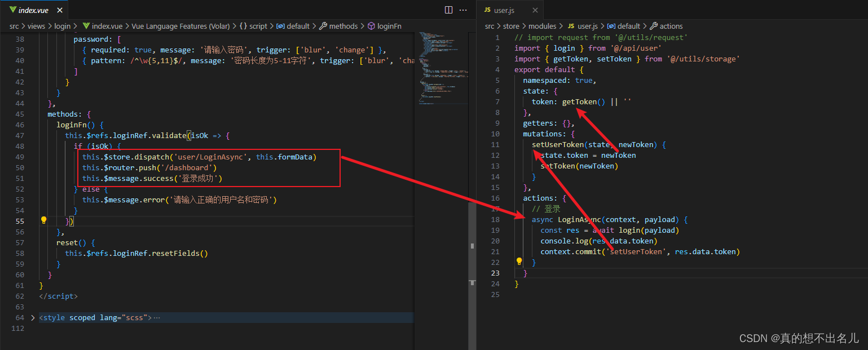
Task: Click the 'required: true' rule line
Action: (x=234, y=50)
